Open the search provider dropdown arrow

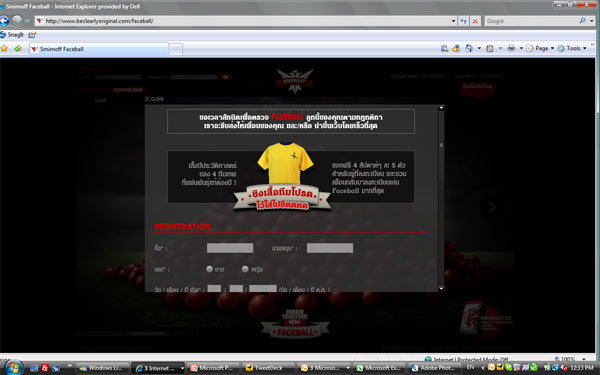(x=592, y=21)
